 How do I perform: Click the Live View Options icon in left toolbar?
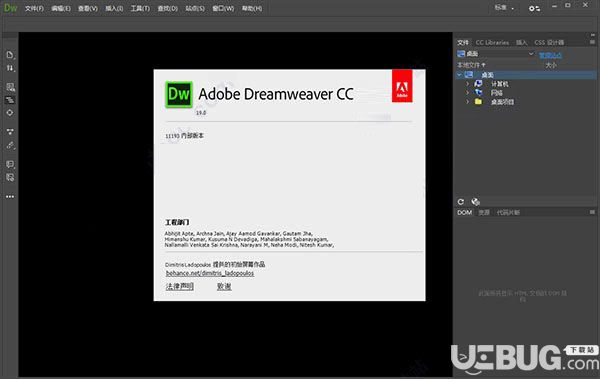click(x=10, y=87)
